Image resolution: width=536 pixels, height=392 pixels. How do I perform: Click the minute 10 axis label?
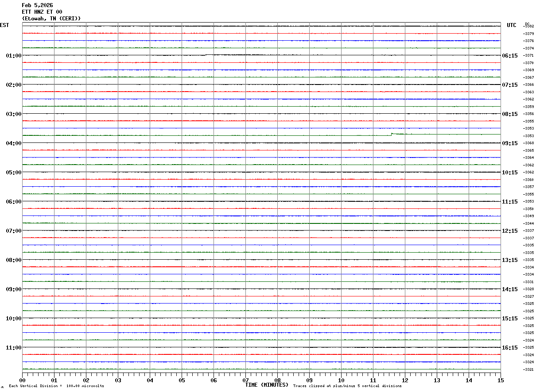pos(341,380)
